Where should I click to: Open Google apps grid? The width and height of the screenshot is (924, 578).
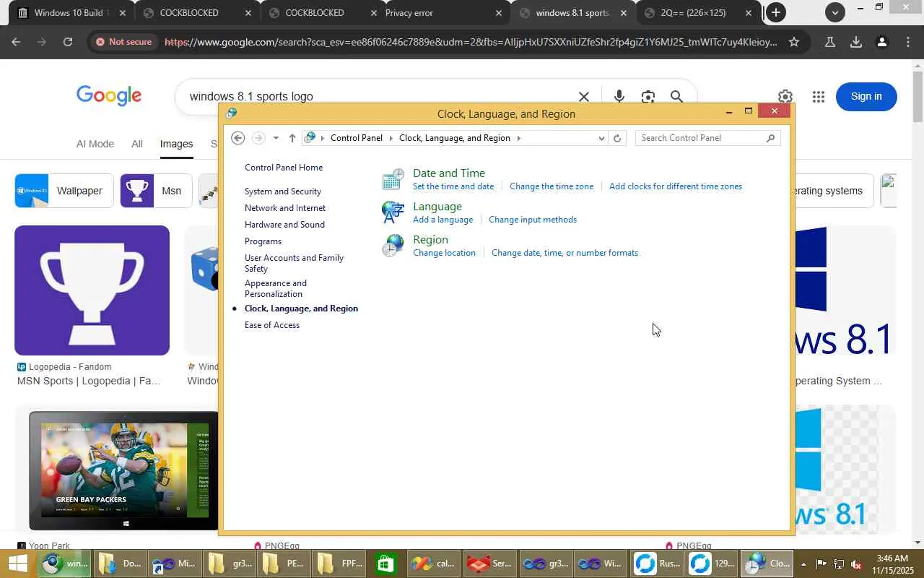pyautogui.click(x=818, y=97)
